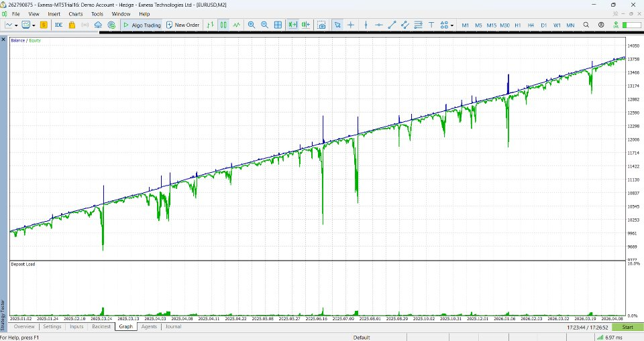Viewport: 644px width, 341px height.
Task: Select the text label tool
Action: click(x=431, y=25)
